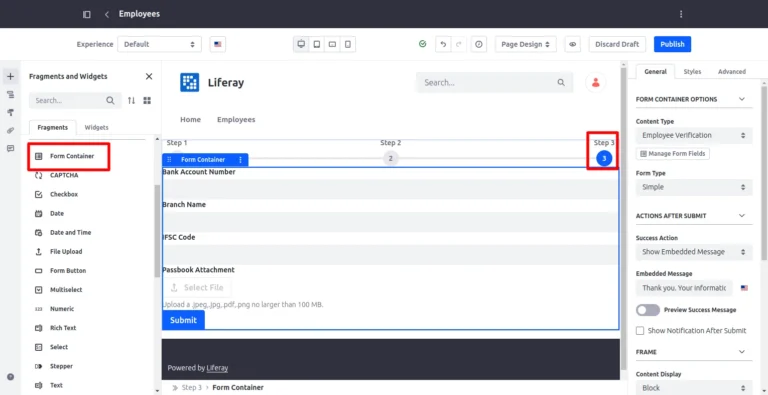
Task: Click the Embedded Message language flag
Action: (744, 288)
